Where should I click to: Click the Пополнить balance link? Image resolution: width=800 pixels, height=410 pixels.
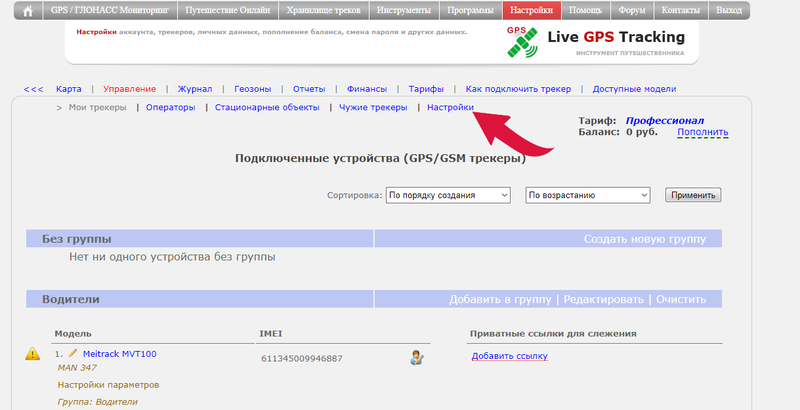point(702,132)
